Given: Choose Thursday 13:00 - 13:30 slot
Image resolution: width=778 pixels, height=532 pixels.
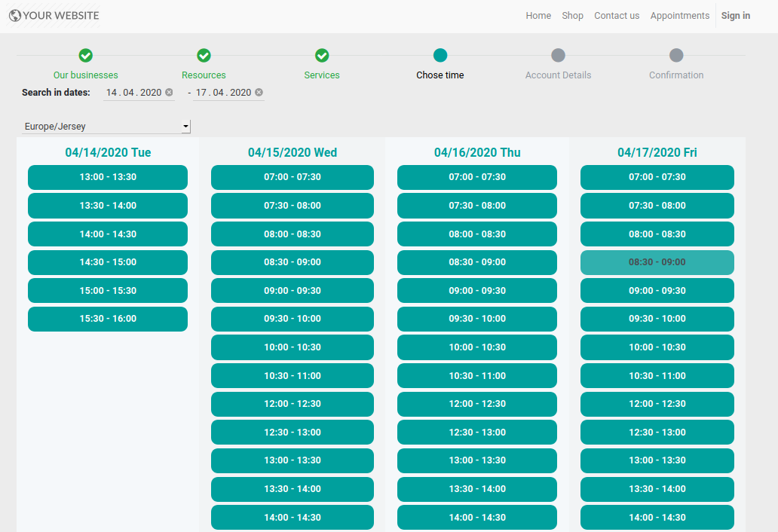Looking at the screenshot, I should point(476,460).
